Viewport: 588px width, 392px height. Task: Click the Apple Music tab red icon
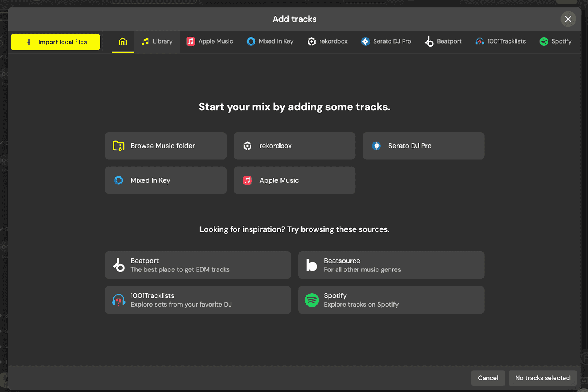191,42
